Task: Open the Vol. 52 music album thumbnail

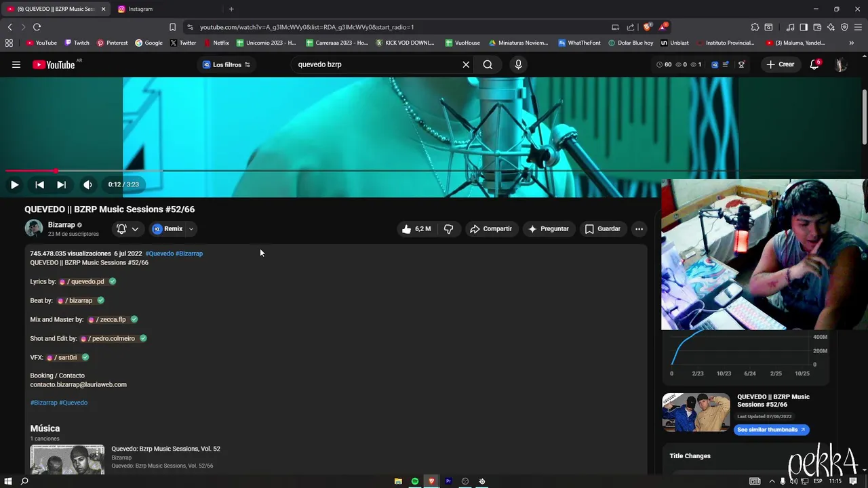Action: coord(67,460)
